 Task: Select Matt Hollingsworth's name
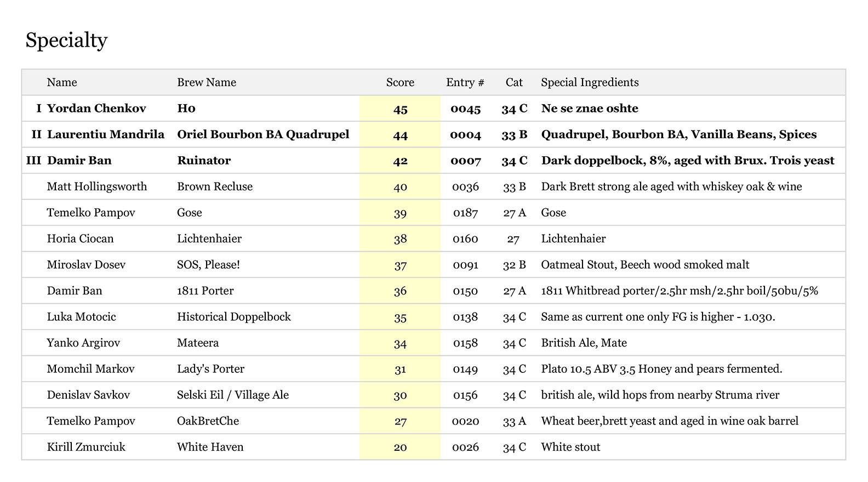tap(97, 186)
